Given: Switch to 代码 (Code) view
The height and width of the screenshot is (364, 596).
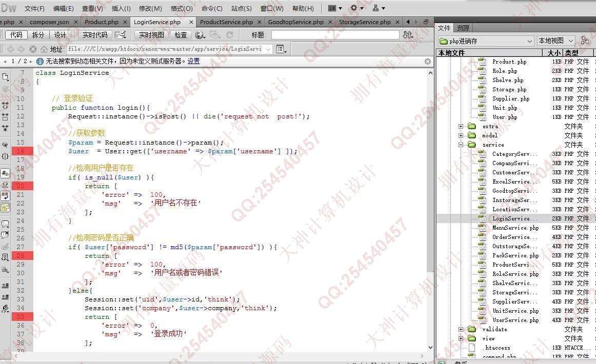Looking at the screenshot, I should [x=16, y=35].
